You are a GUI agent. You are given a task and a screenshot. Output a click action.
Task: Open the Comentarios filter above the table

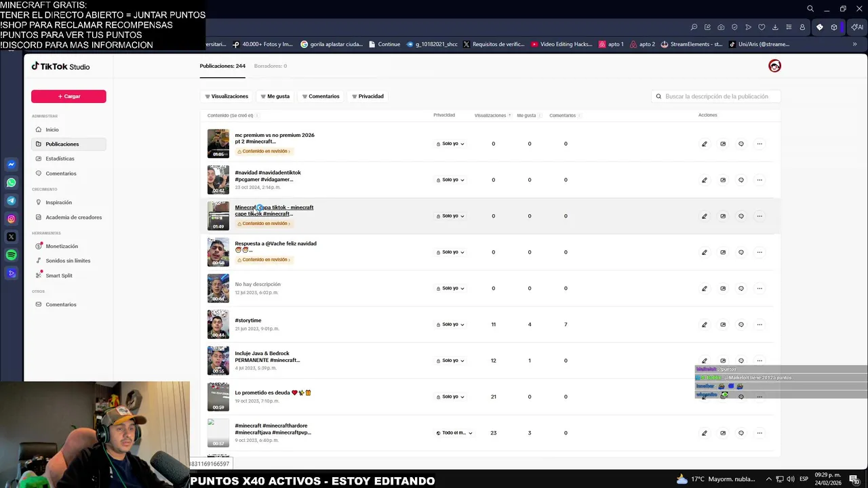(321, 96)
